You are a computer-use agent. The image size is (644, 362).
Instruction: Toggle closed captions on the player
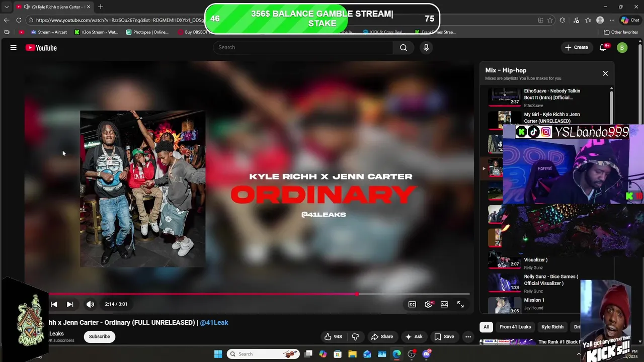pos(412,304)
